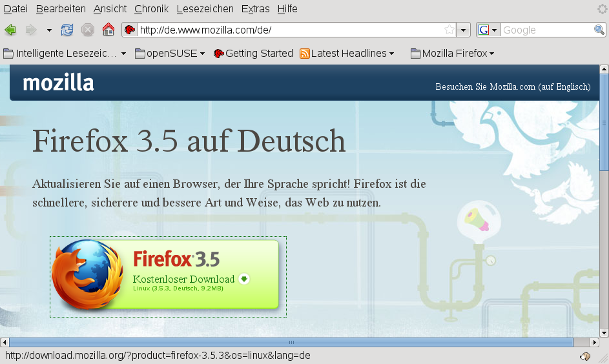Click the vertical scrollbar up arrow
Screen dimensions: 609x364
click(604, 70)
